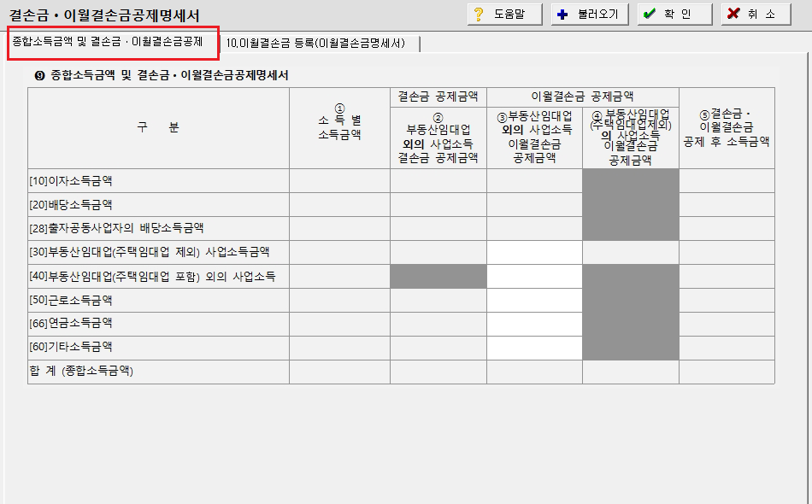
Task: Click 이월결손금 공제금액 column ③ cell for [30]
Action: tap(534, 252)
